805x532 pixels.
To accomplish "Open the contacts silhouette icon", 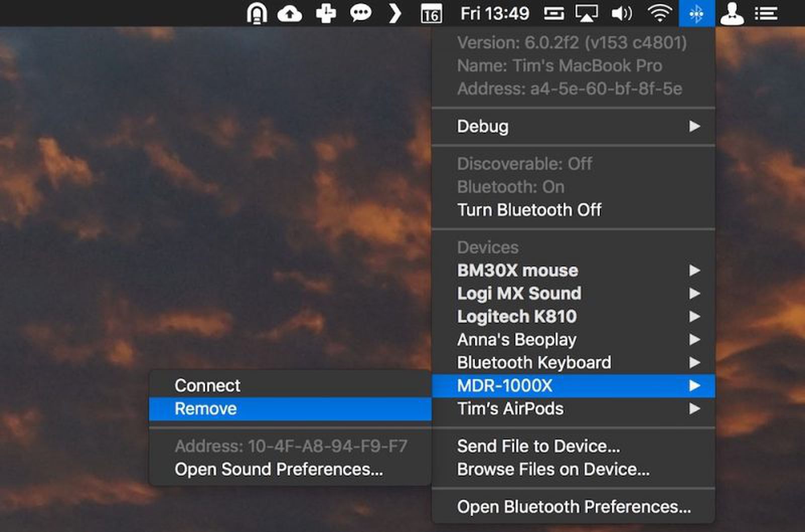I will (x=733, y=13).
